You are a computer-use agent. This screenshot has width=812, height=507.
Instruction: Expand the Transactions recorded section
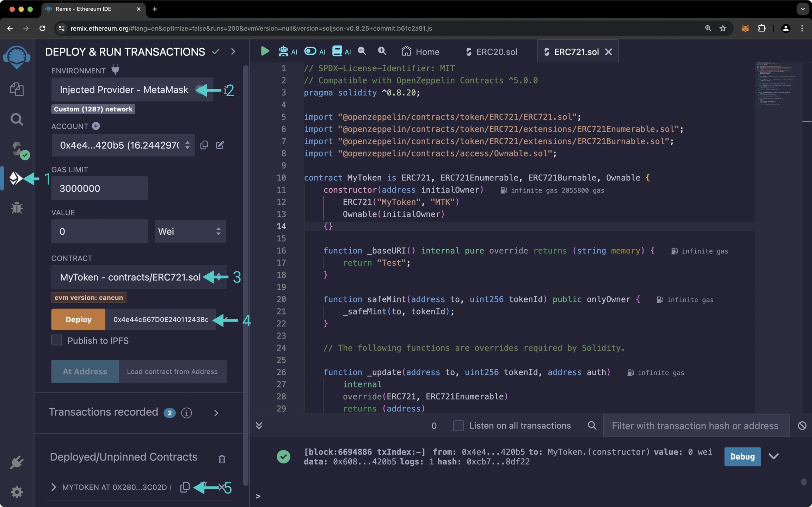(x=216, y=413)
